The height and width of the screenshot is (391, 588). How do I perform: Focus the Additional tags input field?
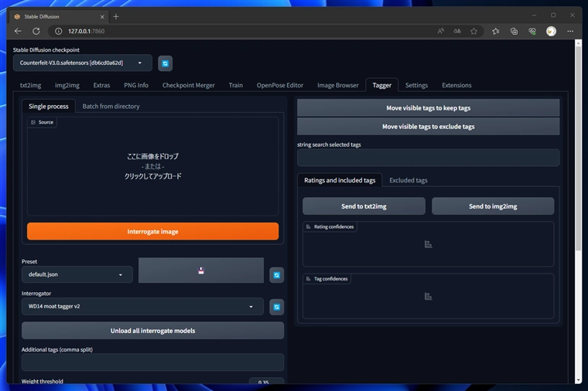point(152,362)
